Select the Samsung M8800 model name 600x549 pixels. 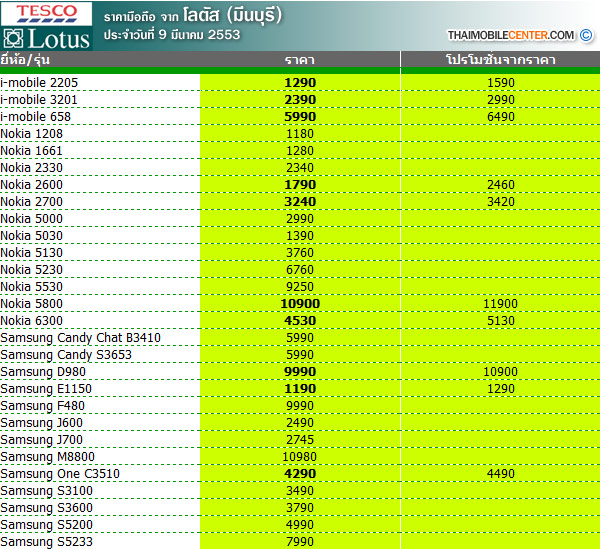(41, 457)
